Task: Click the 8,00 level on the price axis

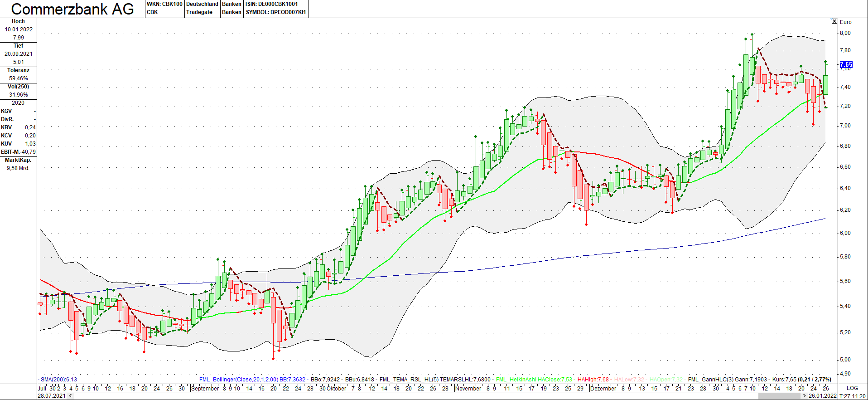Action: [x=845, y=33]
